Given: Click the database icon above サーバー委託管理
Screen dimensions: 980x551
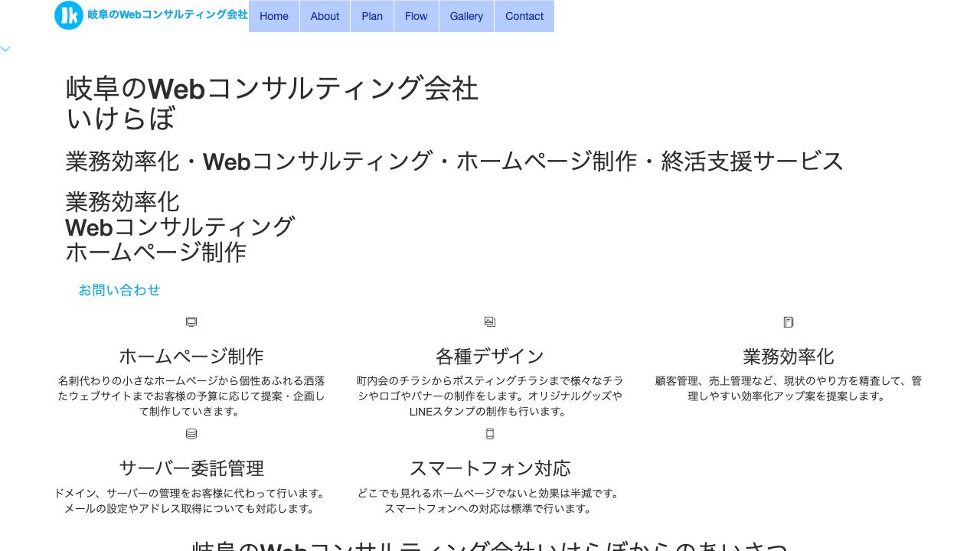Looking at the screenshot, I should (191, 434).
